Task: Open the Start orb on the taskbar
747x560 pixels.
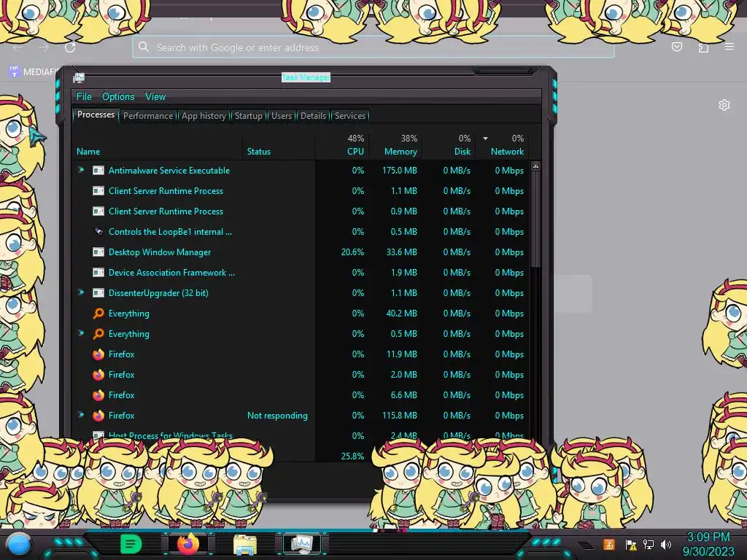Action: (x=19, y=545)
